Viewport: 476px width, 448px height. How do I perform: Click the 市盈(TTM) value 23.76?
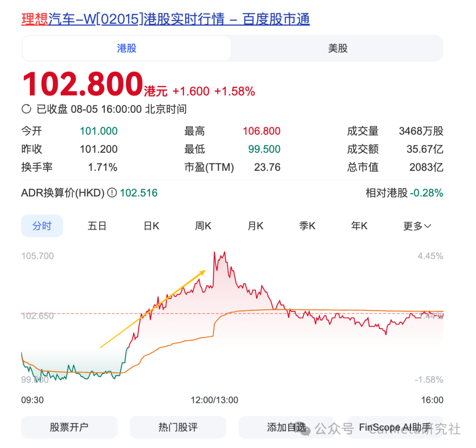click(268, 167)
